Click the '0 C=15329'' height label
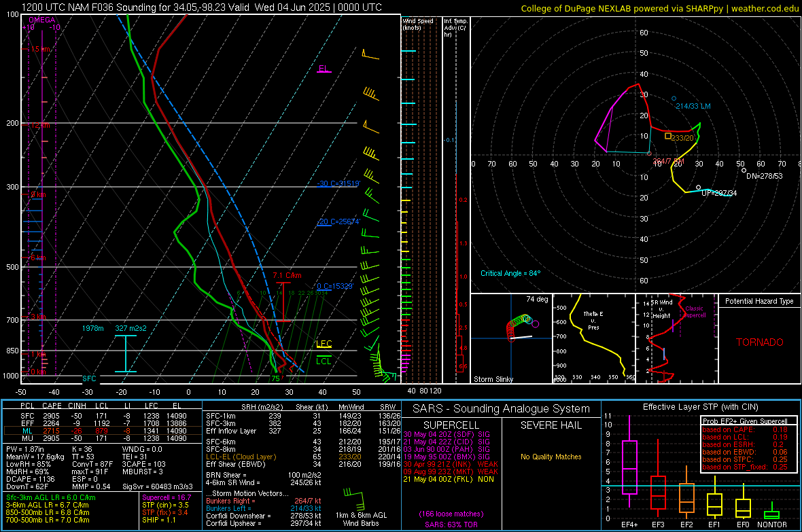The height and width of the screenshot is (532, 802). (334, 286)
